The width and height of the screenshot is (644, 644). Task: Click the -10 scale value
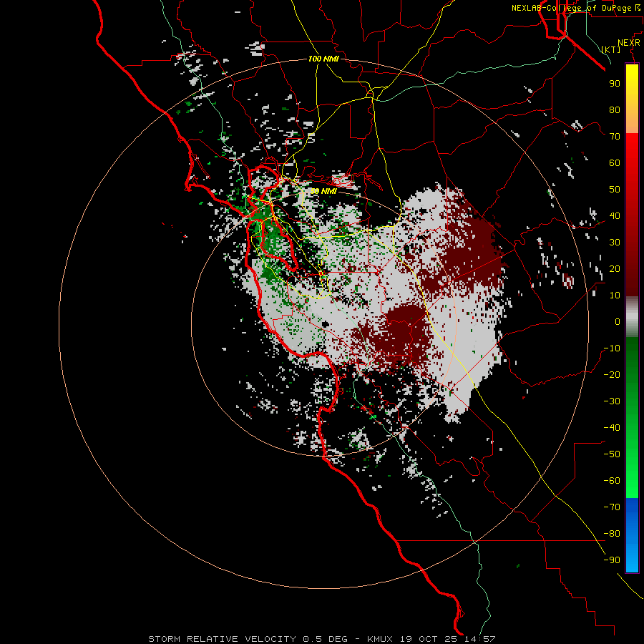(612, 348)
